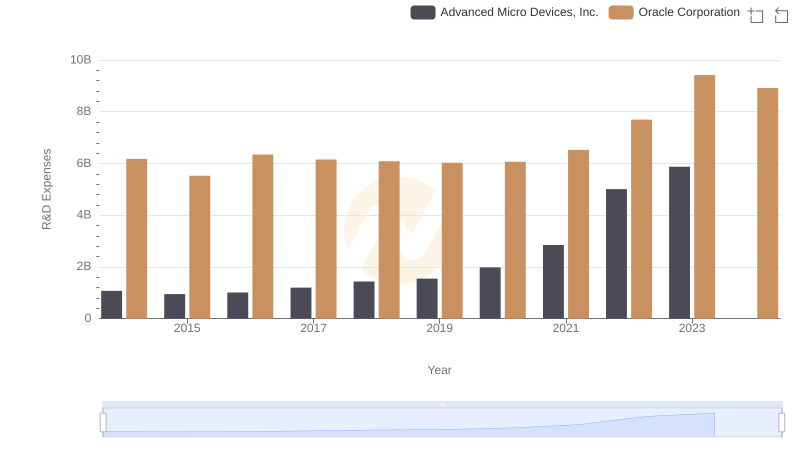Viewport: 800px width, 461px height.
Task: Click the range slider preview area
Action: pyautogui.click(x=442, y=423)
